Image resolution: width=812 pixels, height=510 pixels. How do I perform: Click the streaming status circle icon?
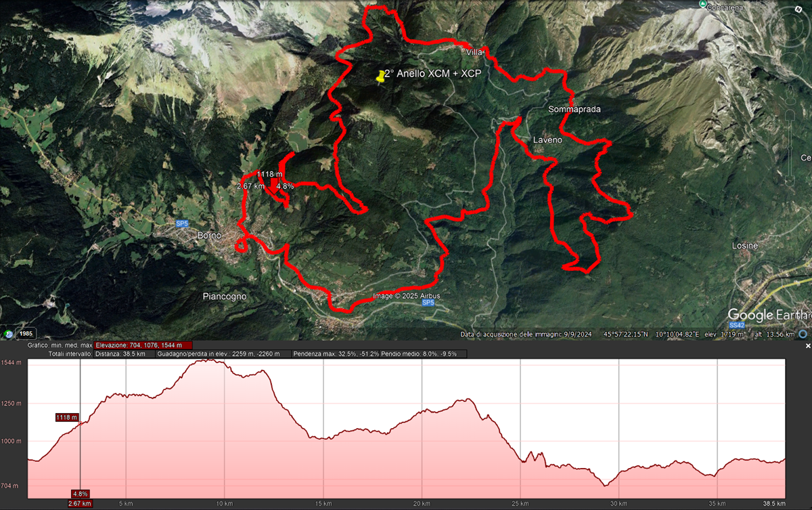(x=803, y=334)
